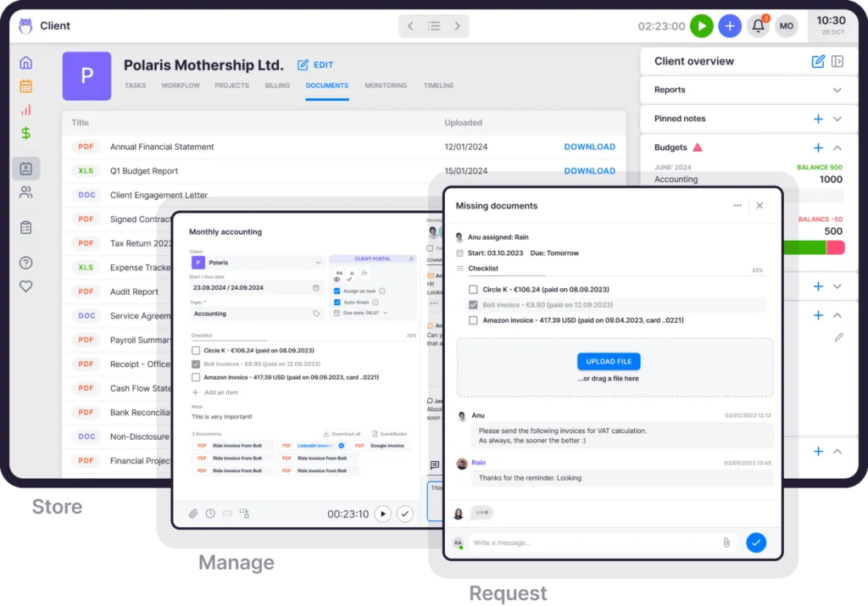Click the UPLOAD FILE button
The height and width of the screenshot is (606, 868).
coord(609,361)
